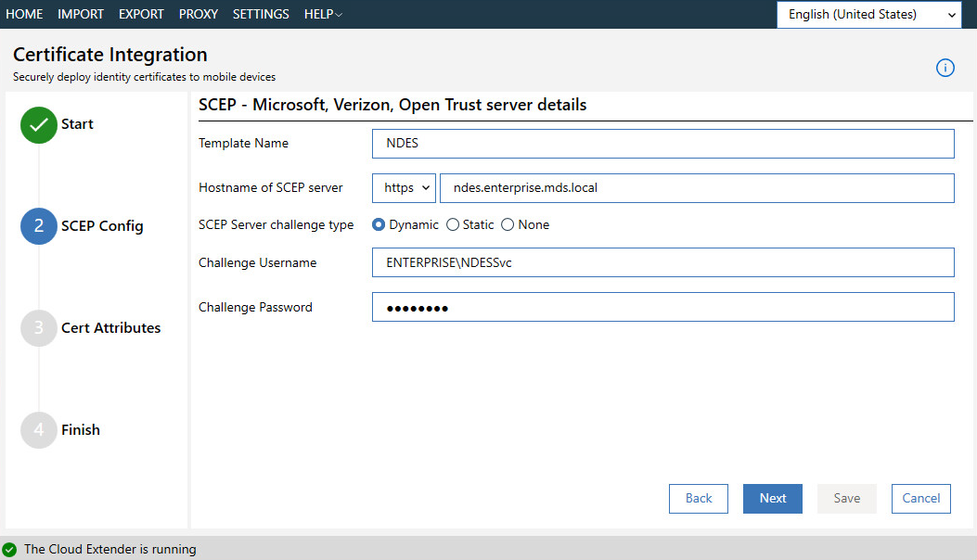Open the https scheme dropdown

click(x=403, y=187)
